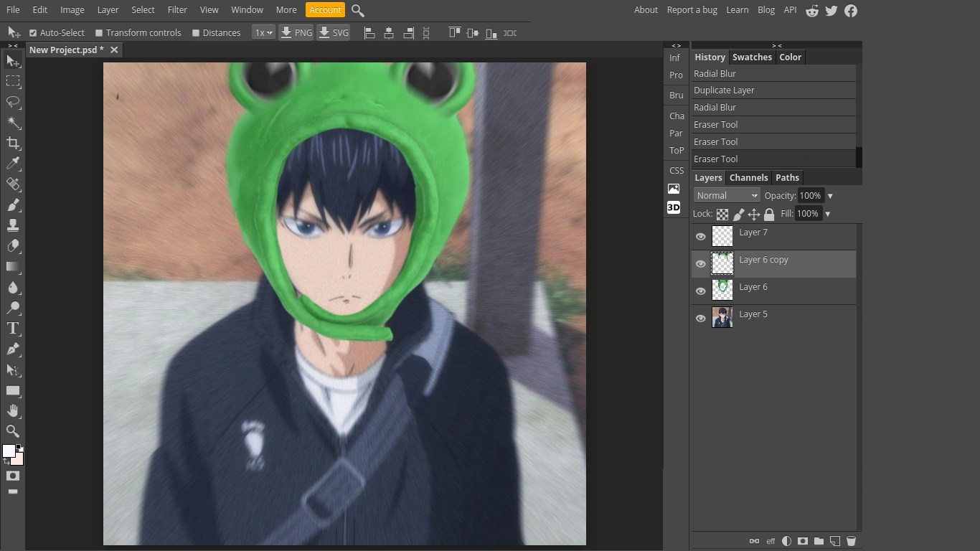Link layers using the chain icon

754,541
